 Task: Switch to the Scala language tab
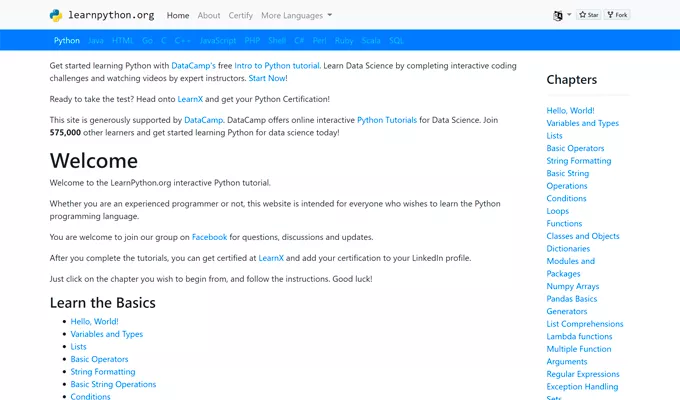371,41
